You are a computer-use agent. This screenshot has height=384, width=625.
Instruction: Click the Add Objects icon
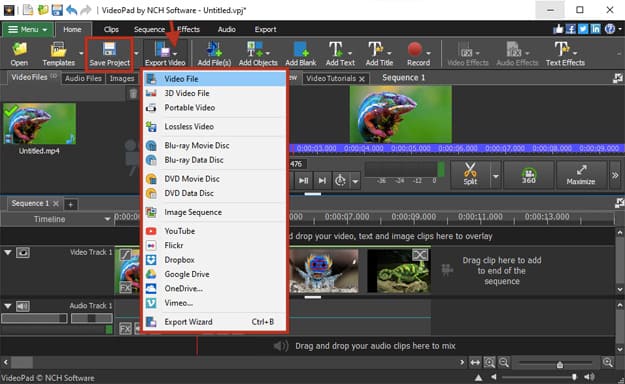click(254, 49)
